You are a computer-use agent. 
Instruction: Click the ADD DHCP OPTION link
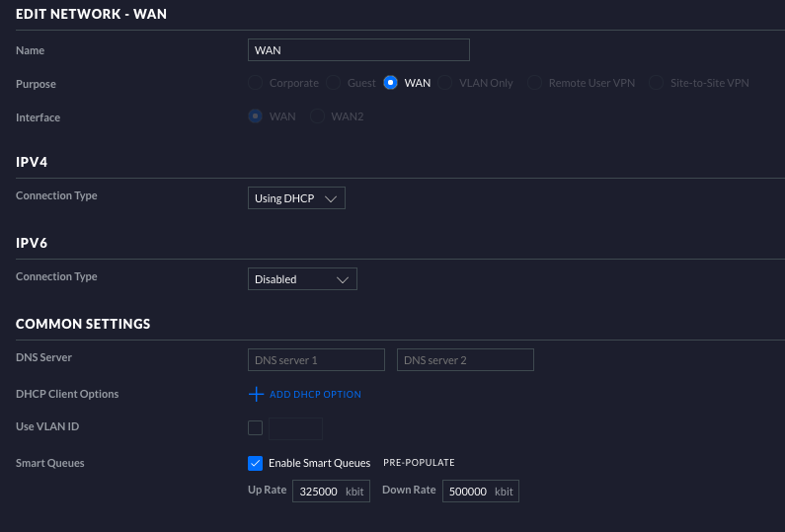(315, 395)
